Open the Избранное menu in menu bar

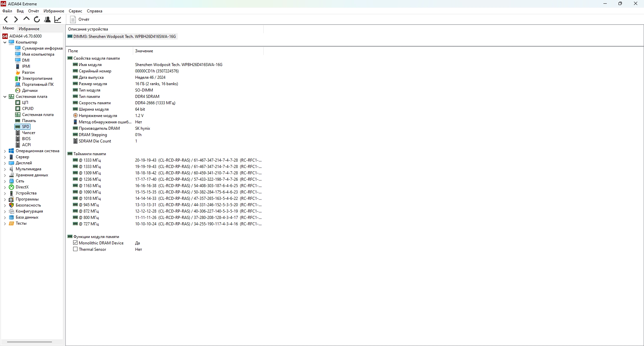[x=54, y=11]
